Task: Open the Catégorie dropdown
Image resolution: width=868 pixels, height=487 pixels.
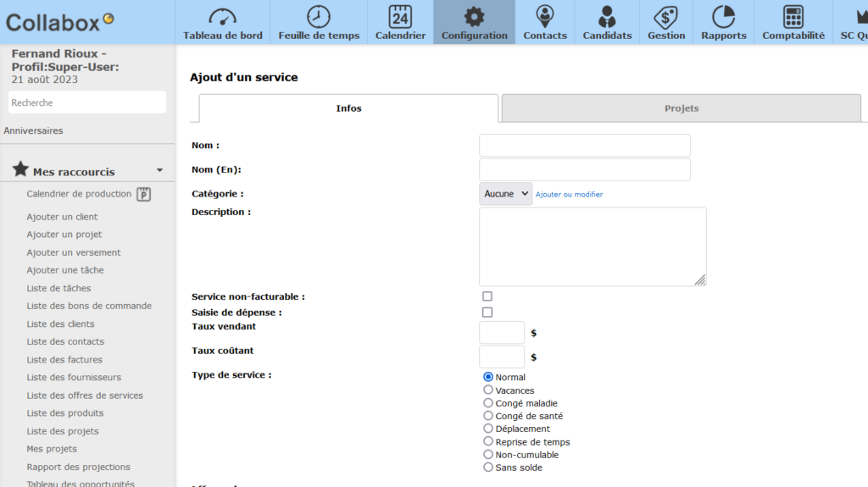Action: point(505,194)
